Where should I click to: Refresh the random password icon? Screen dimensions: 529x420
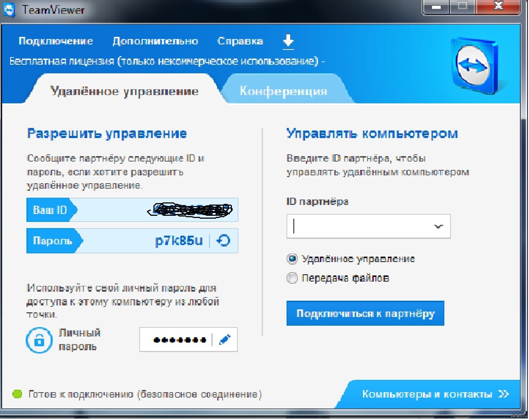point(223,240)
